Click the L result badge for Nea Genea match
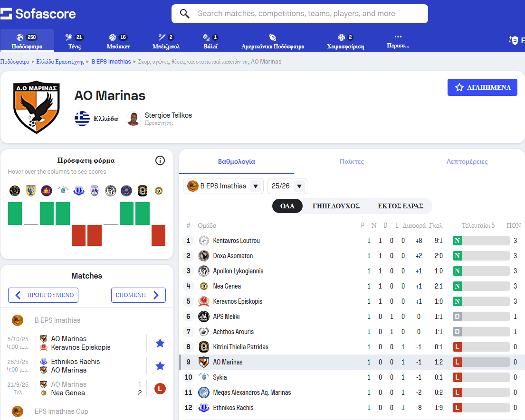This screenshot has height=420, width=525. coord(160,389)
